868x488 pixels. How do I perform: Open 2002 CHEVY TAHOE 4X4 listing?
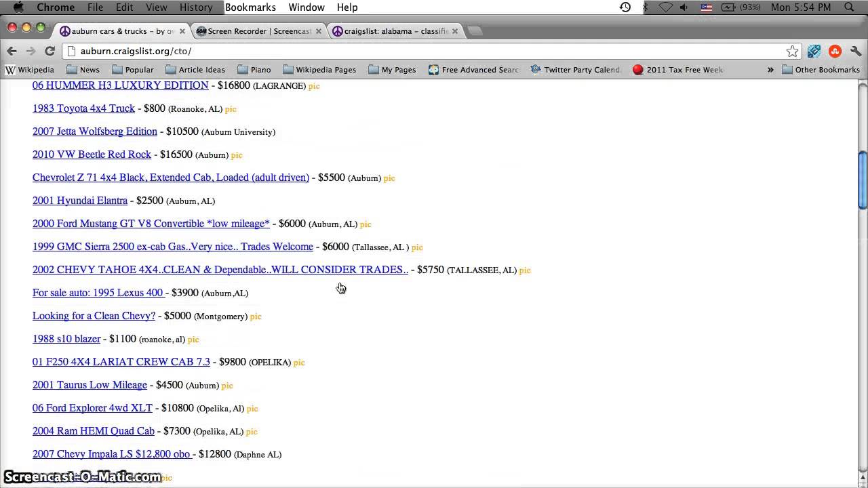220,270
